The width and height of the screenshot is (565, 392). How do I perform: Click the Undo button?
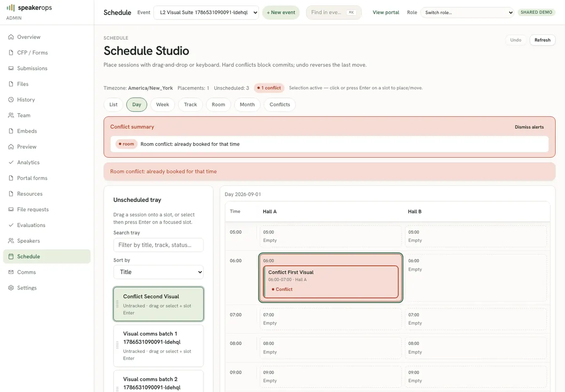click(x=516, y=40)
